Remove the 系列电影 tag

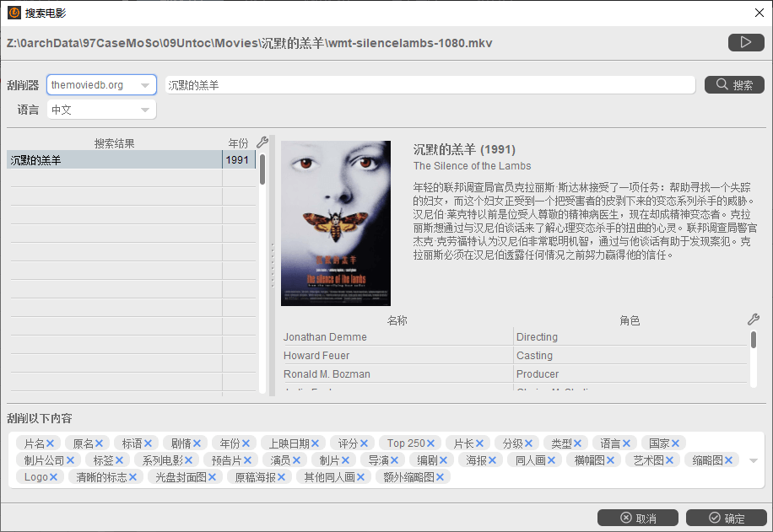pos(188,460)
